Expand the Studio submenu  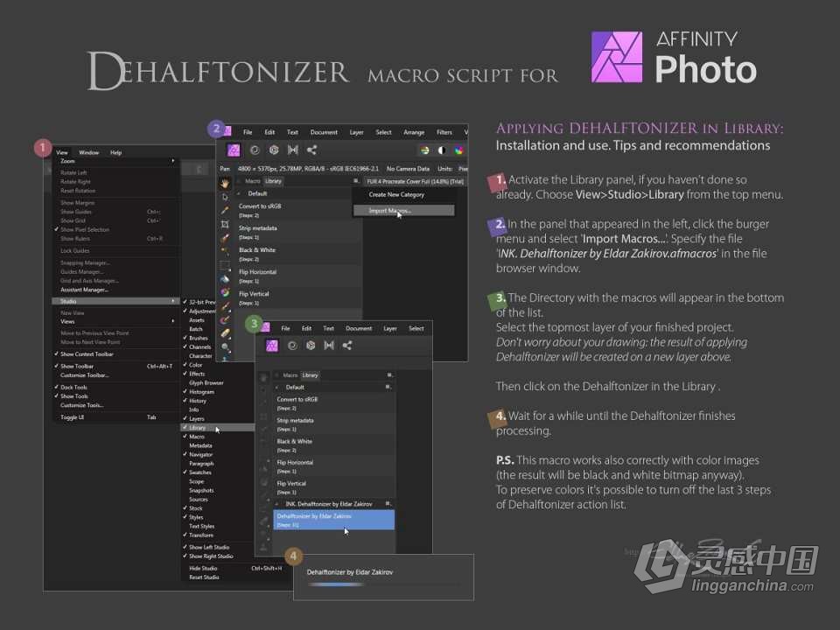click(x=115, y=301)
